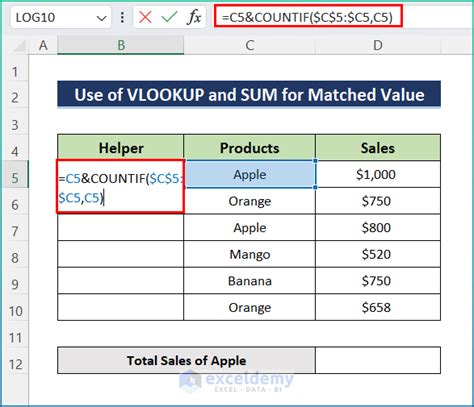Select the Mango cell
This screenshot has width=474, height=407.
(x=249, y=254)
